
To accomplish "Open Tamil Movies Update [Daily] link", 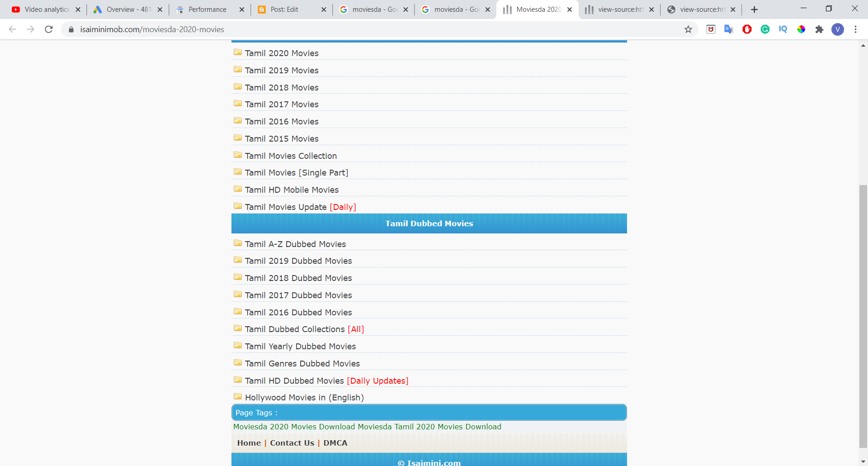I will pyautogui.click(x=301, y=207).
